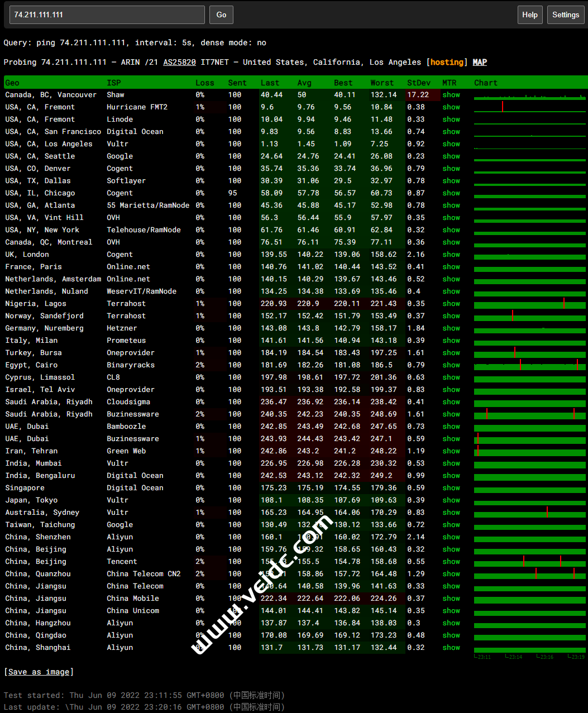Image resolution: width=588 pixels, height=713 pixels.
Task: Click the chart bar for China Telecom CN2
Action: pos(529,575)
